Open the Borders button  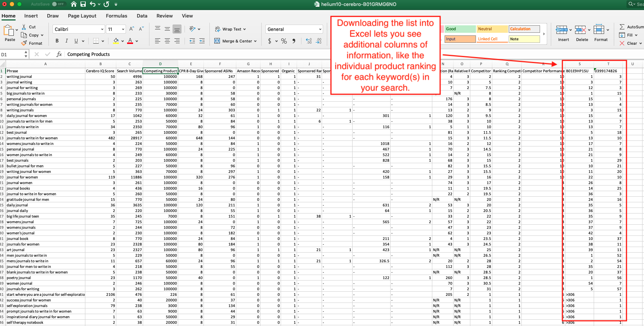coord(96,41)
